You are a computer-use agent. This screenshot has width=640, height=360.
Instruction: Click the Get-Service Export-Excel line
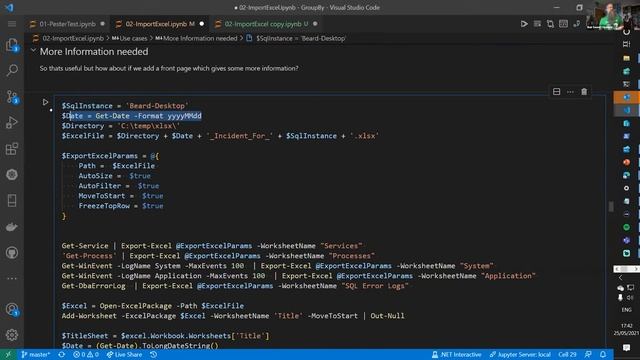click(x=212, y=246)
